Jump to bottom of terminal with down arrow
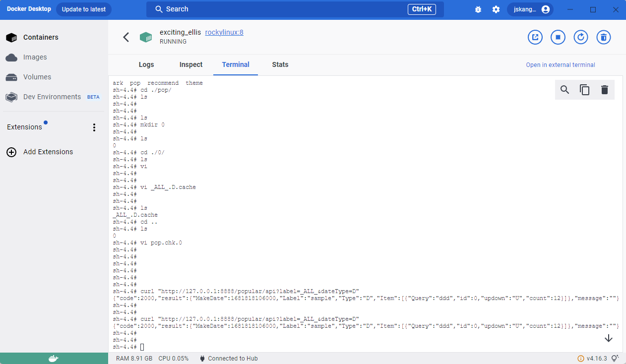626x364 pixels. (609, 338)
